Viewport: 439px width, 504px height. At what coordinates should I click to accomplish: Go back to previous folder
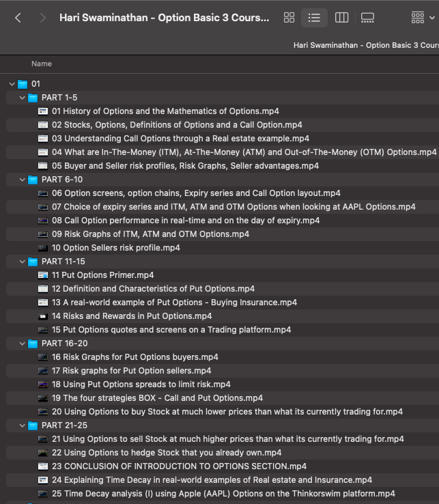point(18,18)
